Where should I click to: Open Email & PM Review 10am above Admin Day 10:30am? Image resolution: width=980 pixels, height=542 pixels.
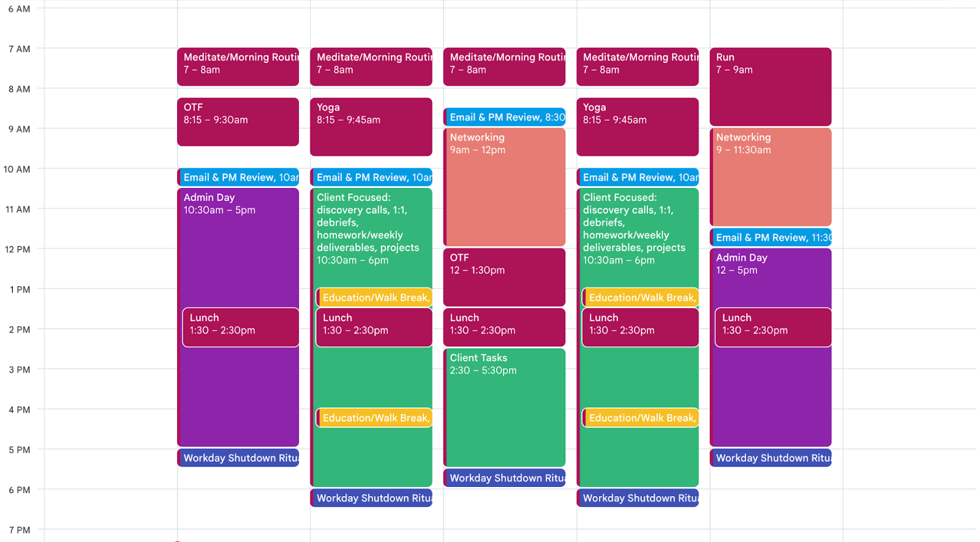click(238, 177)
